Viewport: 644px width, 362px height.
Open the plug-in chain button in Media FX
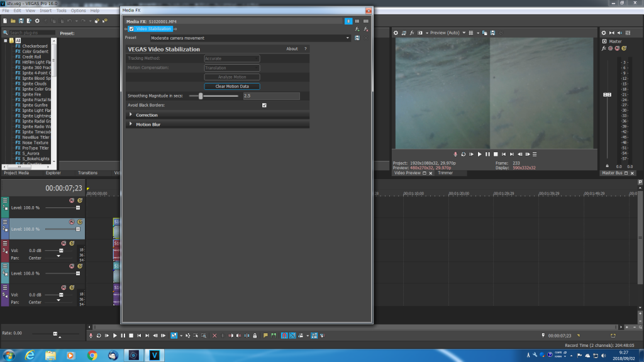coord(357,29)
